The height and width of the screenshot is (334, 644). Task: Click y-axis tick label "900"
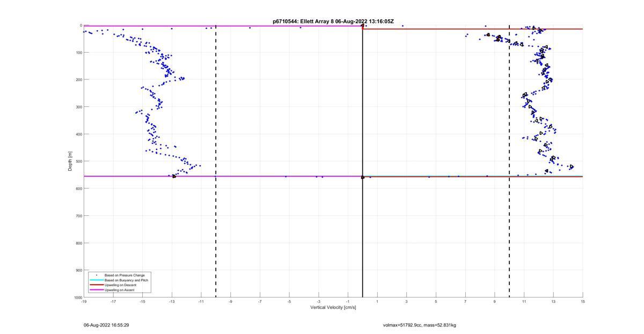coord(78,270)
